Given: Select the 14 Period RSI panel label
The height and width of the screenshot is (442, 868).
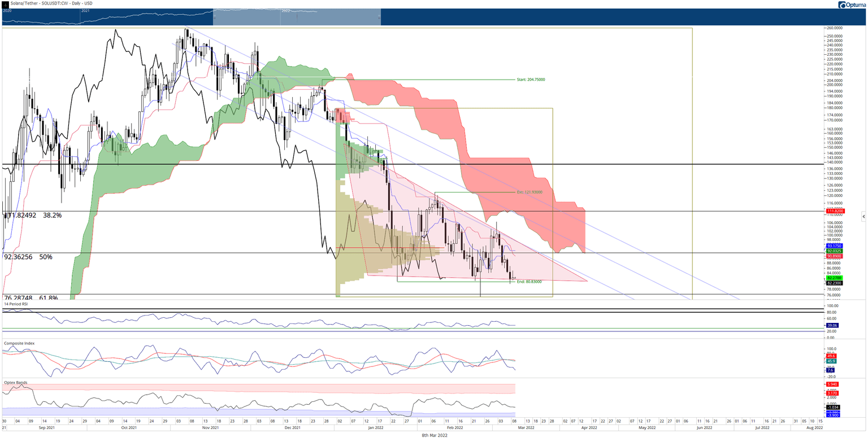Looking at the screenshot, I should click(x=16, y=304).
